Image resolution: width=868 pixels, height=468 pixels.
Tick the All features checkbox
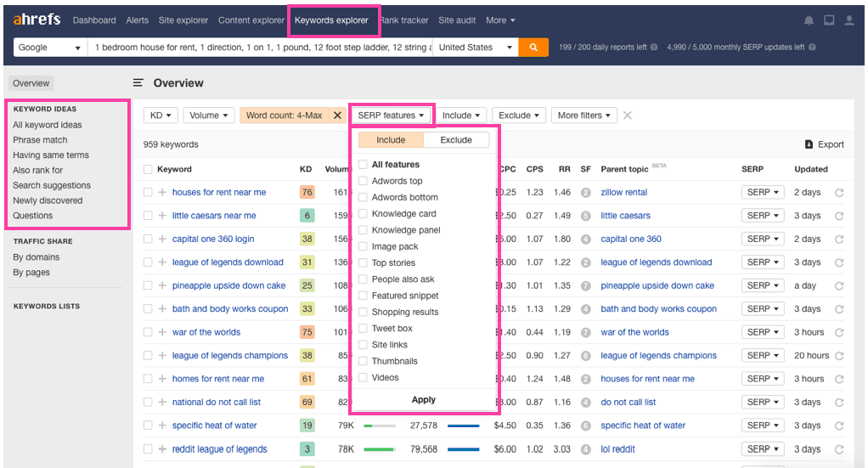364,165
